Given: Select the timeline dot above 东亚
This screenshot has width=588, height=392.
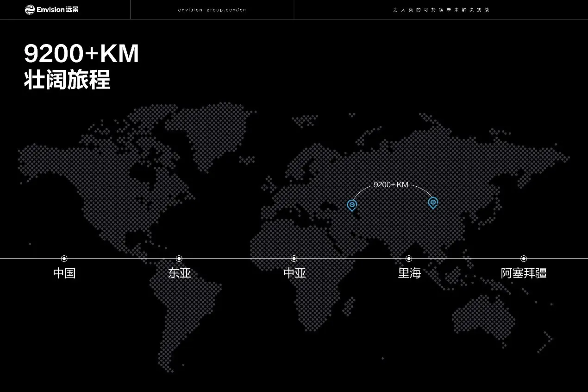Looking at the screenshot, I should click(x=179, y=259).
